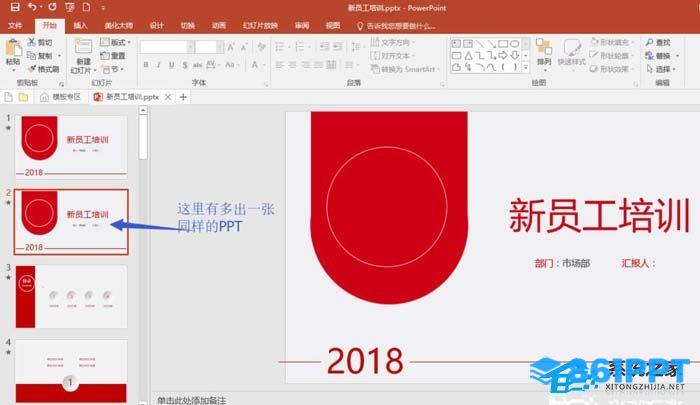The width and height of the screenshot is (700, 405).
Task: Paste from clipboard with 粘贴 icon
Action: [x=13, y=54]
